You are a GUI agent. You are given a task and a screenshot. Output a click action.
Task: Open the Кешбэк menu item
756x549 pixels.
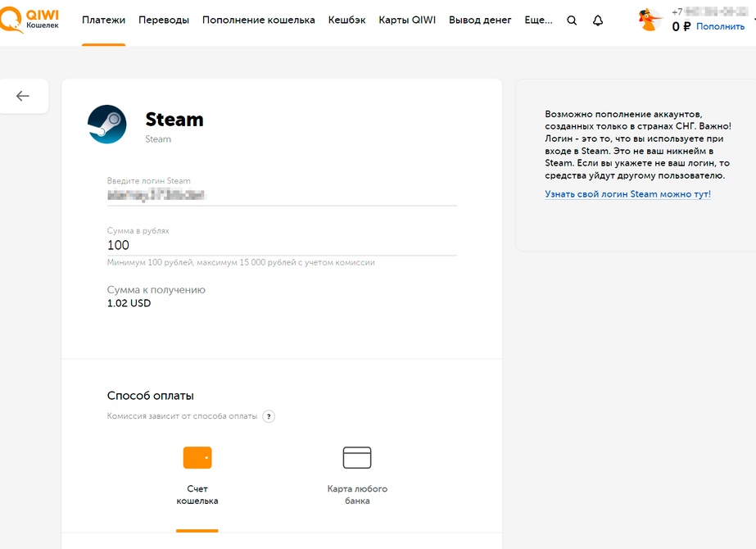pos(346,20)
